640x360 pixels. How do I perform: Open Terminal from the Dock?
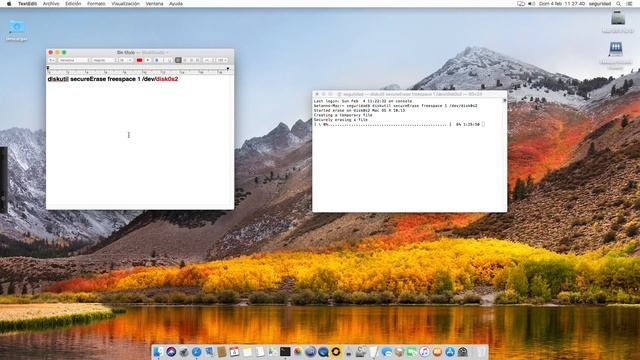click(285, 351)
